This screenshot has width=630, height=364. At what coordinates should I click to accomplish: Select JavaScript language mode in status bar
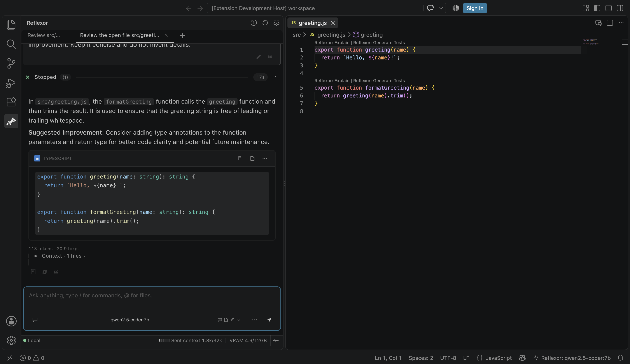click(x=499, y=358)
